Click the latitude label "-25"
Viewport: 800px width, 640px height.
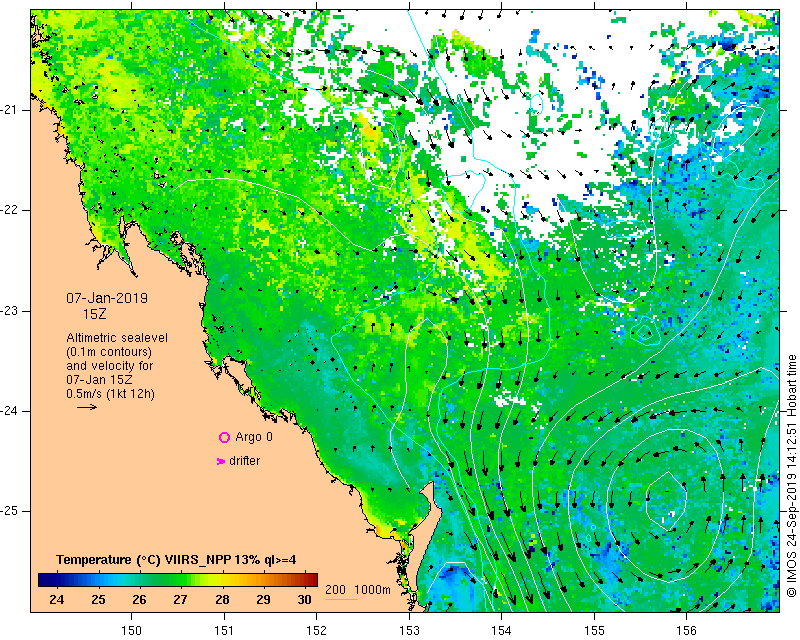point(9,511)
